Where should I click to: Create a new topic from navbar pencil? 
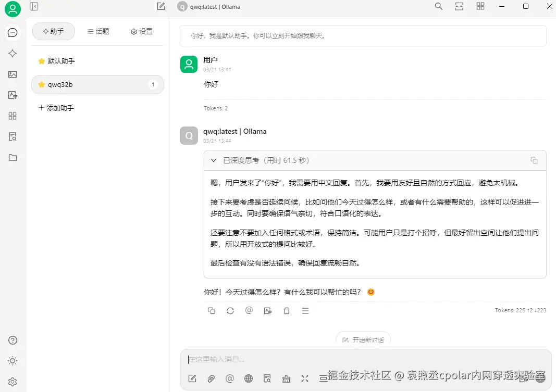[x=161, y=6]
